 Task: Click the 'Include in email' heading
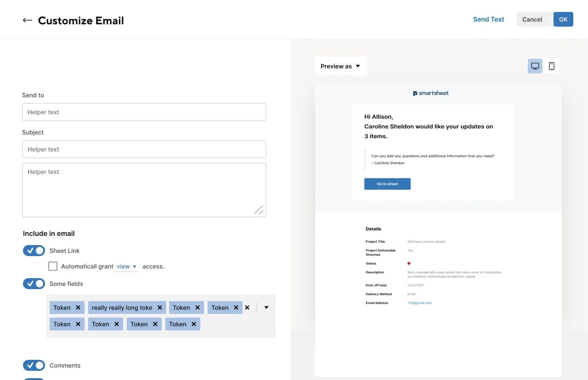49,234
